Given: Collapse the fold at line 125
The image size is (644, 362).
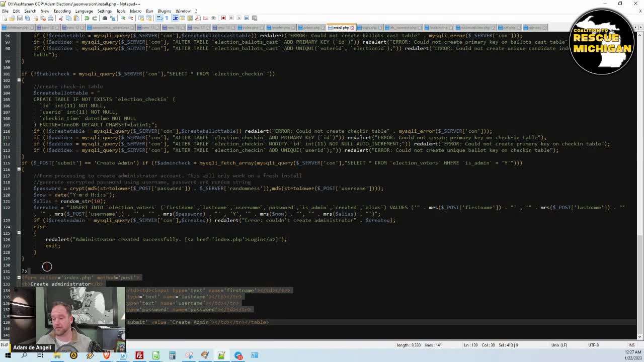Looking at the screenshot, I should (19, 233).
